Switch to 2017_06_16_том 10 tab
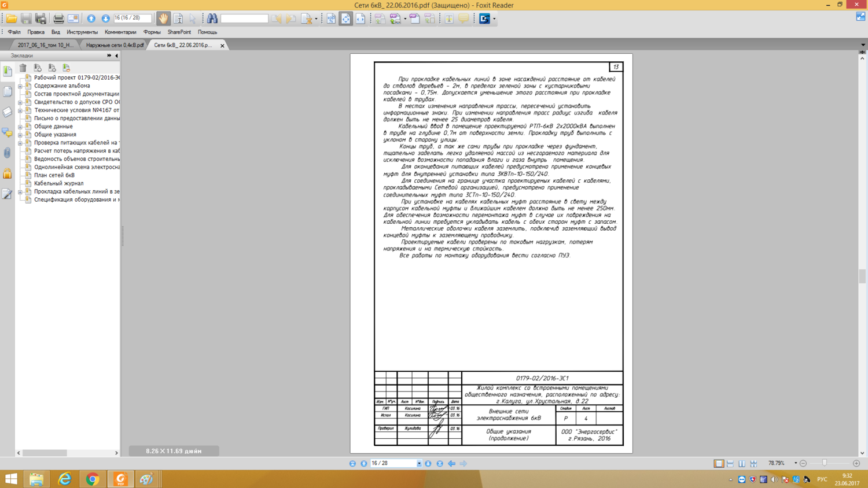The image size is (868, 488). 45,45
